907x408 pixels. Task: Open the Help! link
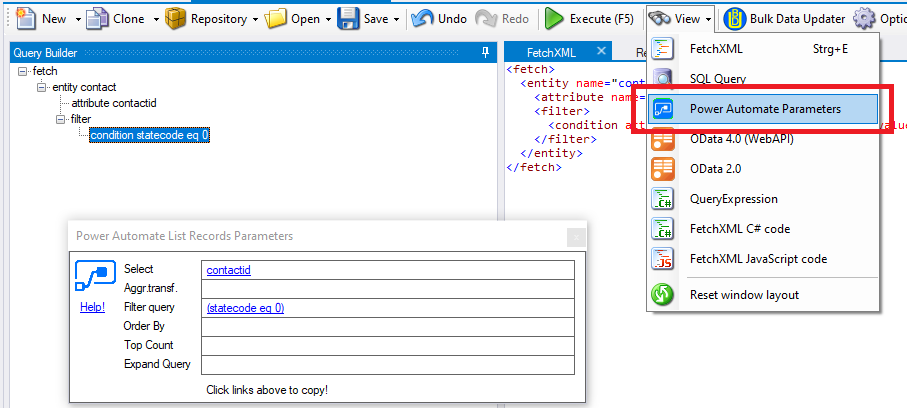point(93,307)
